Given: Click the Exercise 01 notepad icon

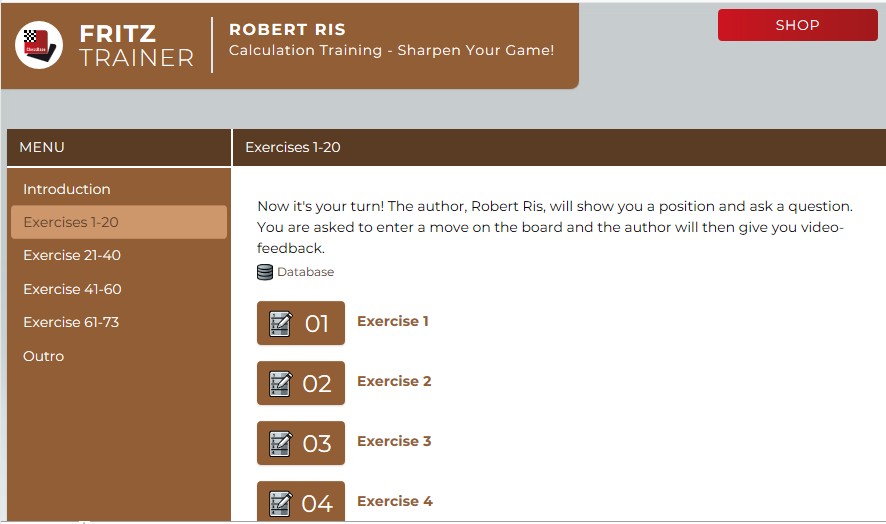Looking at the screenshot, I should point(280,324).
